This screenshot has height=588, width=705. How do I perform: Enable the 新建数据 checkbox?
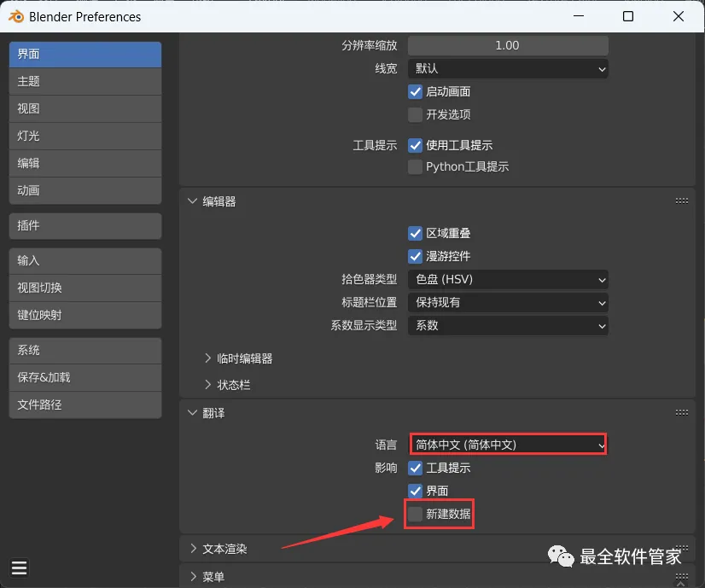click(x=415, y=514)
